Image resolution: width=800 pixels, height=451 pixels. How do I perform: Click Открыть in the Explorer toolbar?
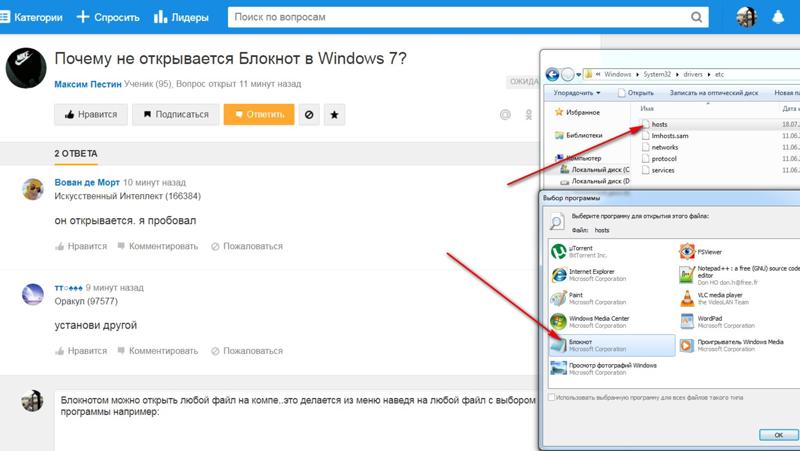click(x=636, y=93)
